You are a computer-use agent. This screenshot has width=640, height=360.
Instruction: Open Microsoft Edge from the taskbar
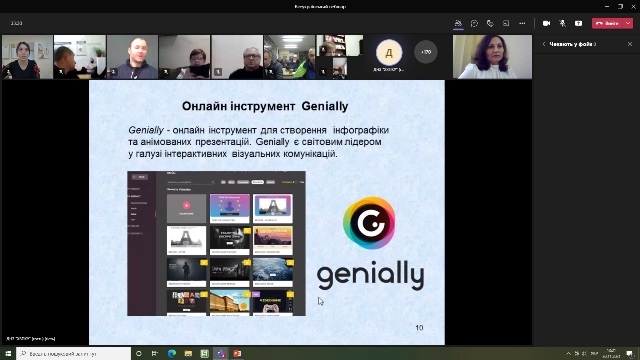[x=172, y=353]
